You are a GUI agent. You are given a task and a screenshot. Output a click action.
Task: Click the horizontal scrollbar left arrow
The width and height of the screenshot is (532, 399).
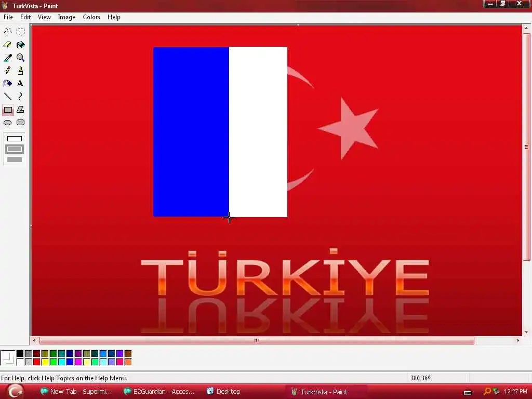pyautogui.click(x=34, y=340)
